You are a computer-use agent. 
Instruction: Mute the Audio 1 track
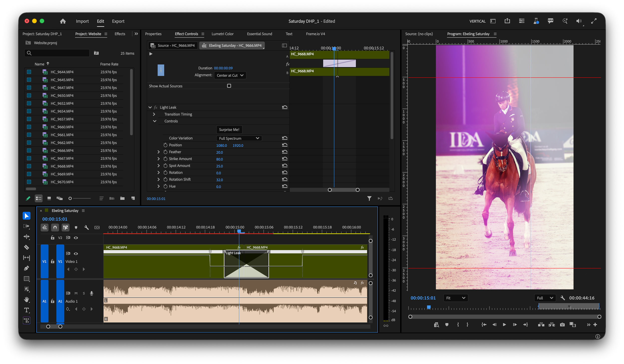tap(76, 293)
